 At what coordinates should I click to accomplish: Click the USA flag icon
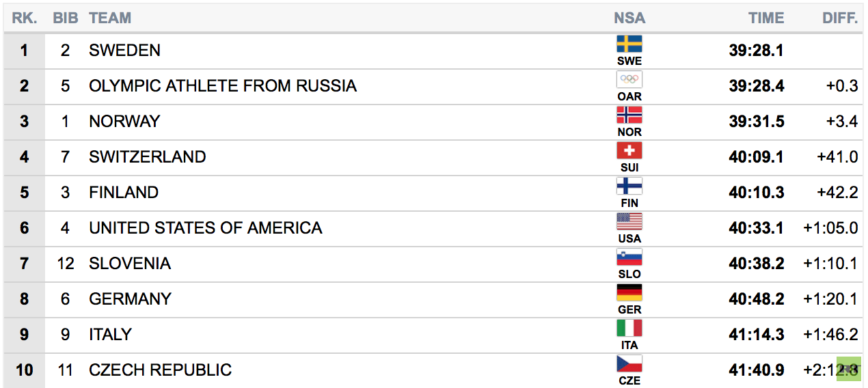(x=629, y=222)
